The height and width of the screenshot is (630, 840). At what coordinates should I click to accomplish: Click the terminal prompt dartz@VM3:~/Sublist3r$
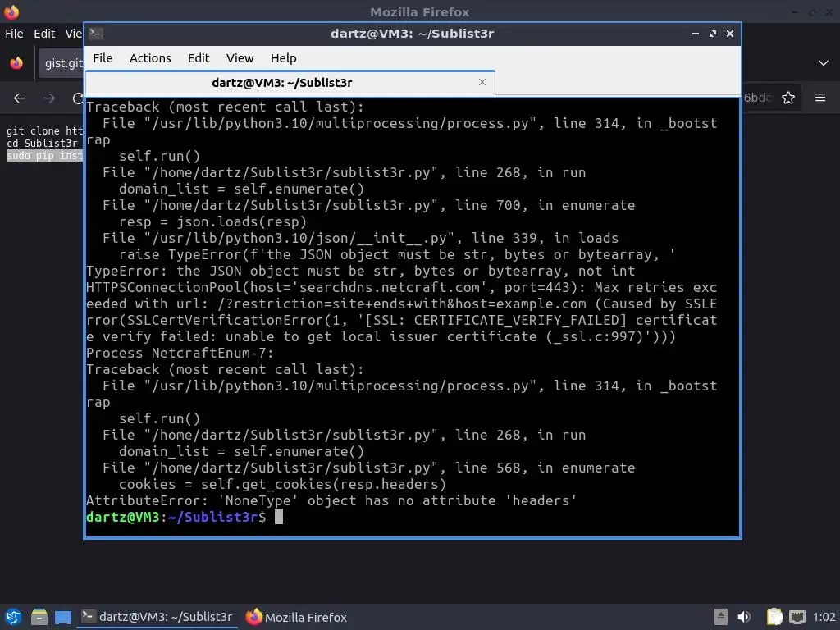click(x=176, y=517)
